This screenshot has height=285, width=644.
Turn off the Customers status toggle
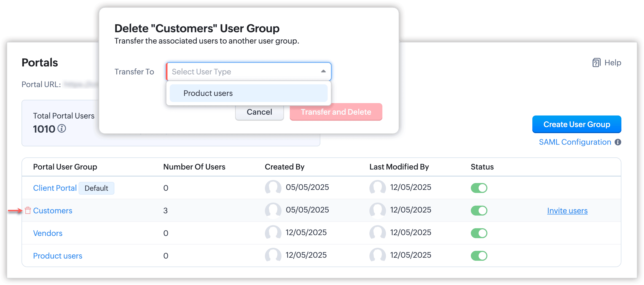479,211
